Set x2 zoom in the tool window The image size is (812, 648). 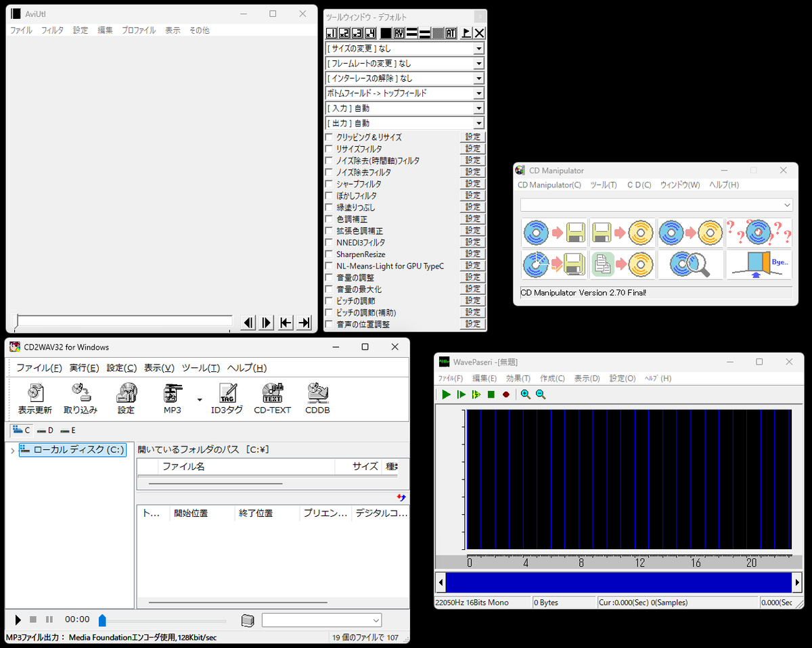click(344, 33)
